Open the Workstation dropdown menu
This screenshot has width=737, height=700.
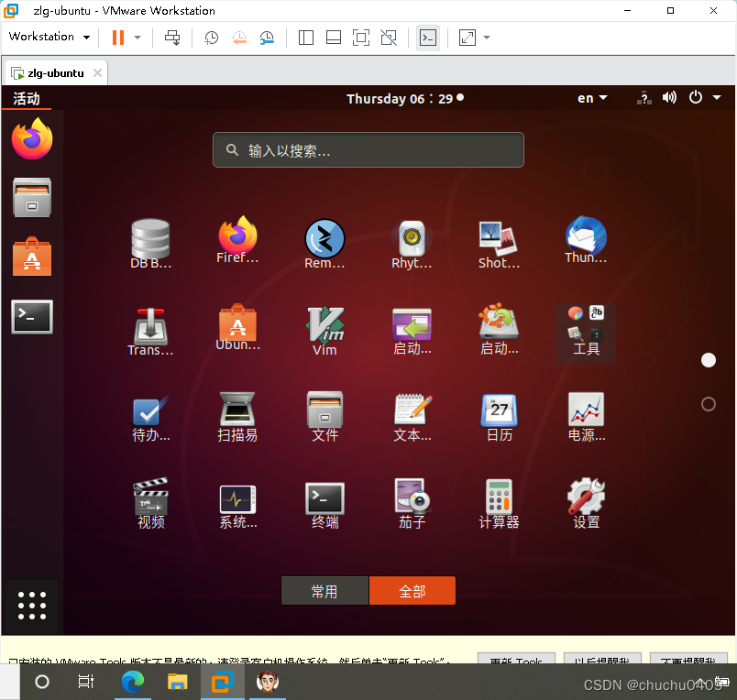tap(49, 37)
